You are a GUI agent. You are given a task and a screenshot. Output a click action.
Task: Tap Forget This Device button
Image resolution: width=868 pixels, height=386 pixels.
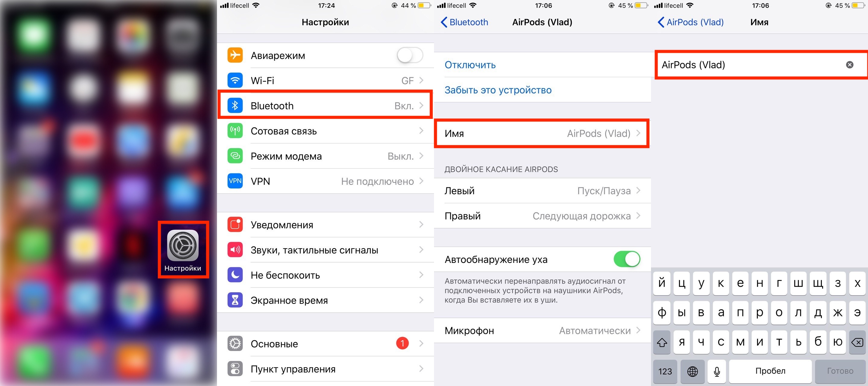498,90
